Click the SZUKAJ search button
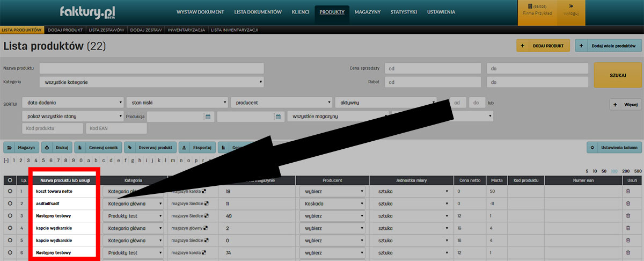The image size is (644, 261). tap(618, 75)
